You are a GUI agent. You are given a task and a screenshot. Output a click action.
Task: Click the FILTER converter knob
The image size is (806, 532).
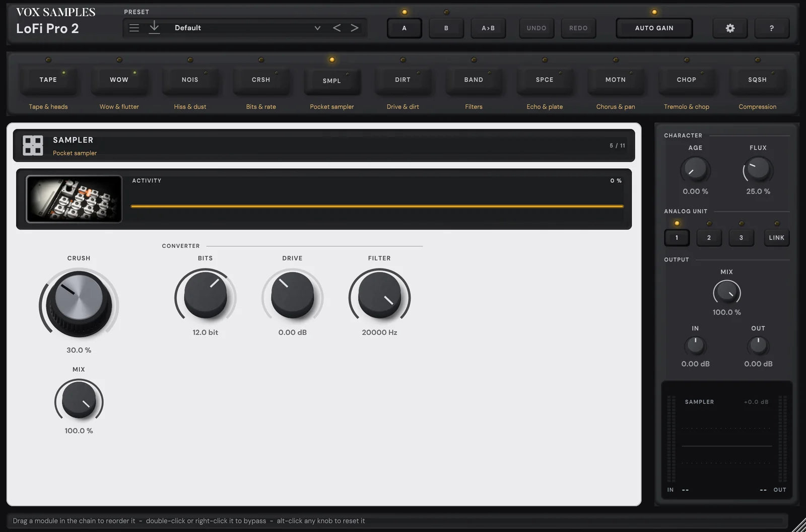[379, 295]
